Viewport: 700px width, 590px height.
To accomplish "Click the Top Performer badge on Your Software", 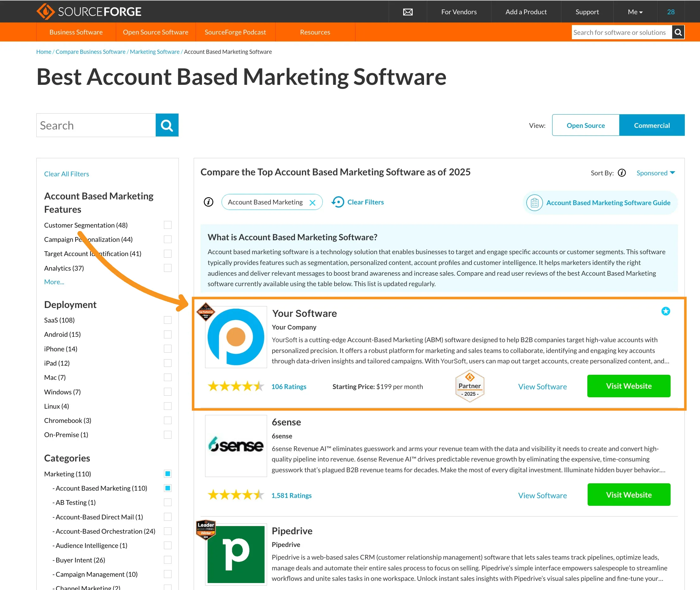I will tap(206, 312).
